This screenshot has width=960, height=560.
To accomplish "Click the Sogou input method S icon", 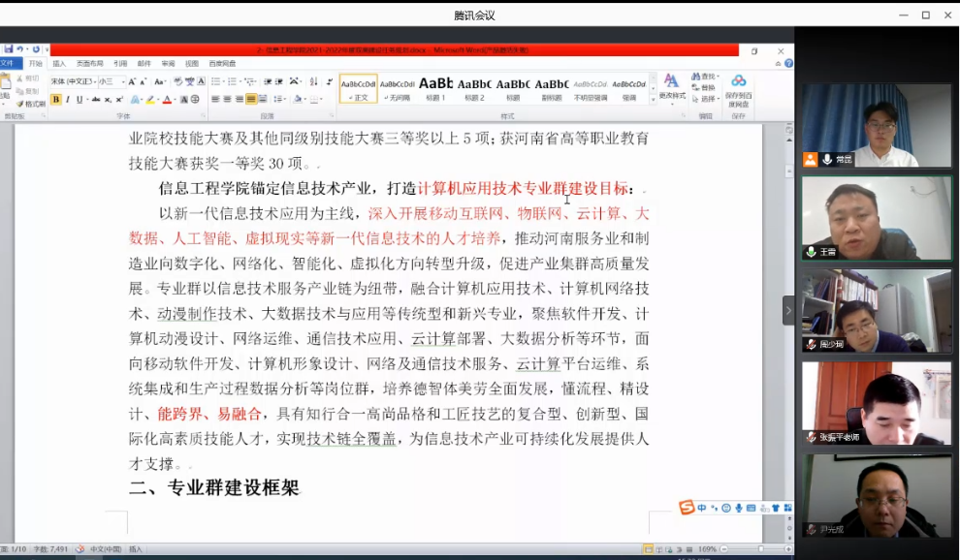I will (x=687, y=508).
